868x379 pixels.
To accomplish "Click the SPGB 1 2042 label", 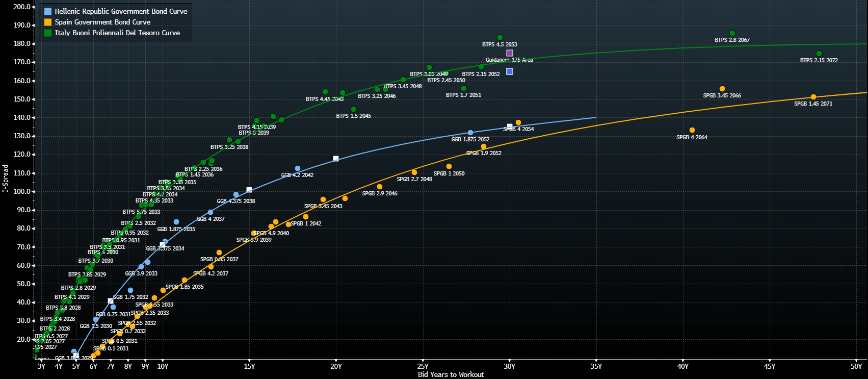I will [306, 223].
